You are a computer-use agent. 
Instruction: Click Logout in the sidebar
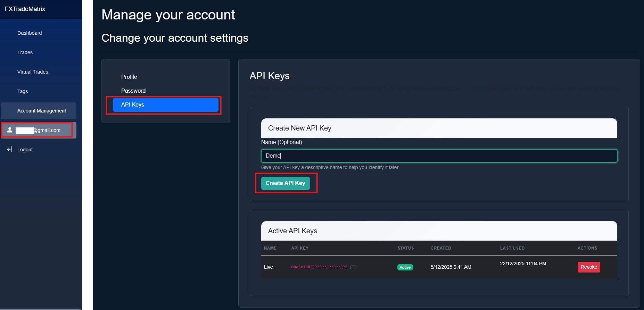tap(25, 149)
